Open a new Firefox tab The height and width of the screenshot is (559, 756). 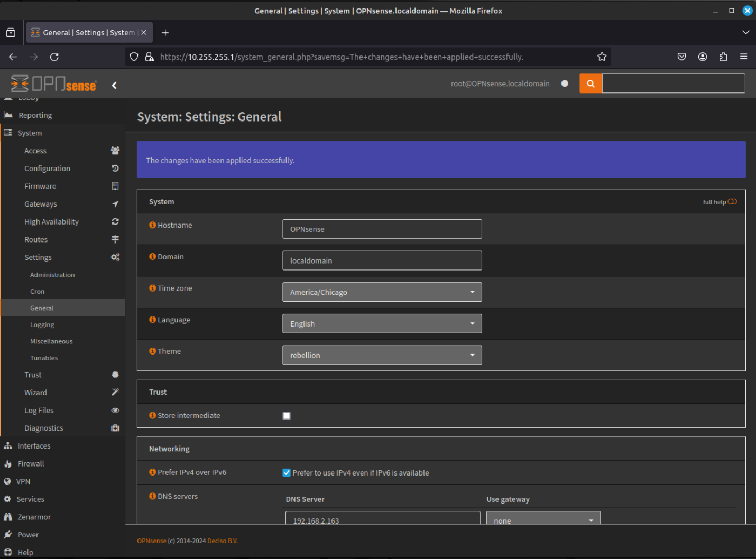(x=165, y=33)
